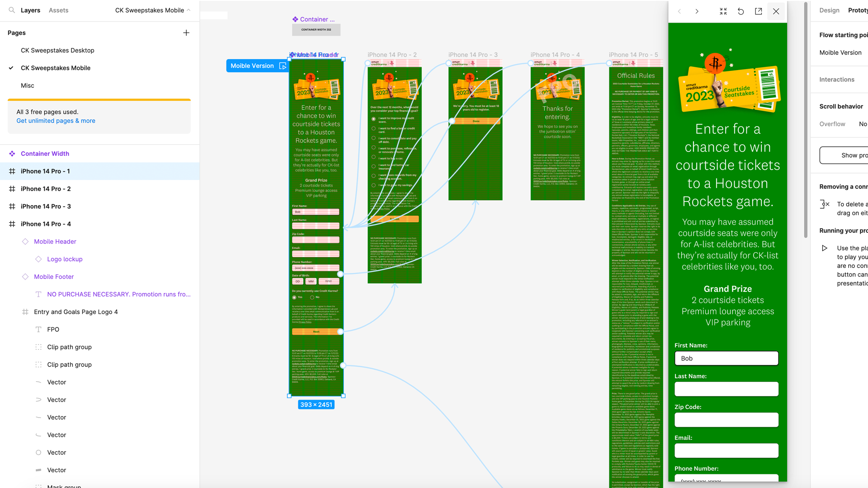Click frame icon of iPhone 14 Pro - 3

(x=12, y=206)
